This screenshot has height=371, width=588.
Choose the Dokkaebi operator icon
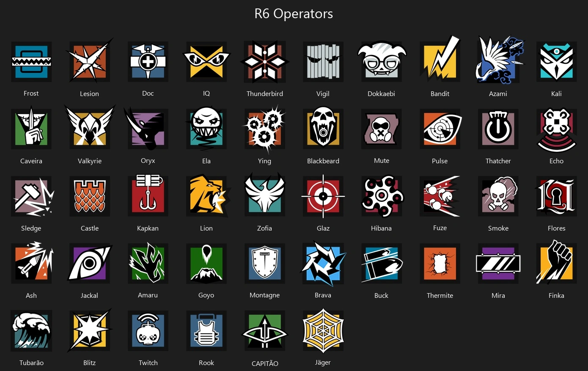click(x=382, y=62)
